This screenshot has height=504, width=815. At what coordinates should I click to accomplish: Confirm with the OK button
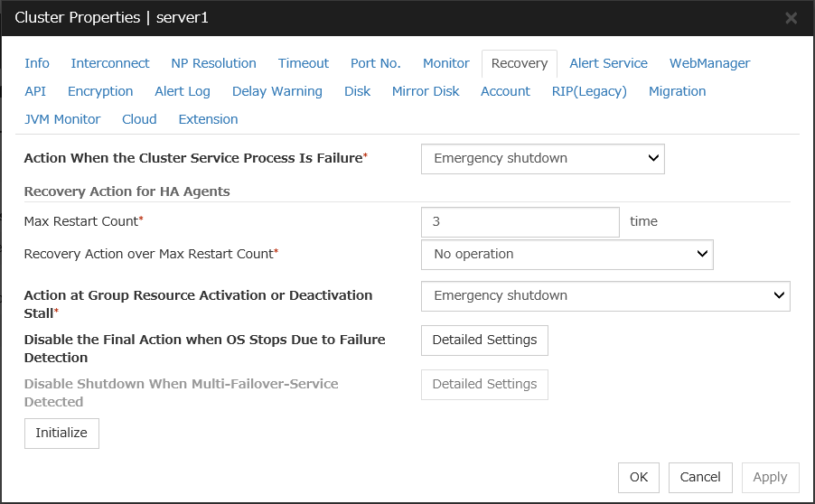point(638,478)
